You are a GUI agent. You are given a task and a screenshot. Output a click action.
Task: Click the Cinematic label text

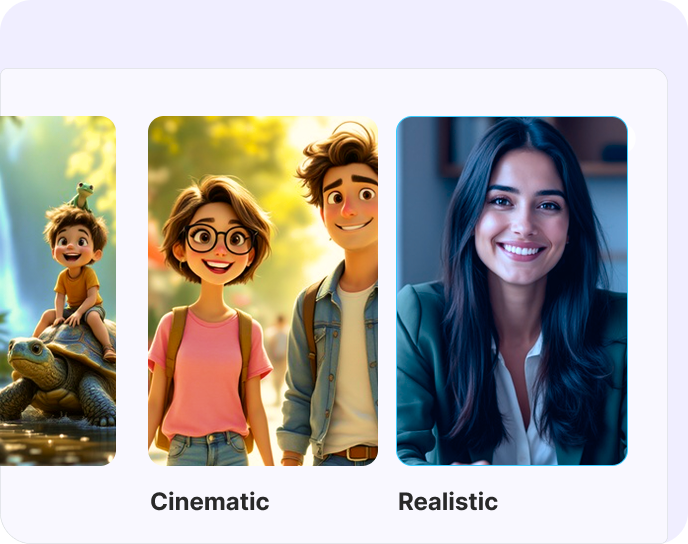pos(210,501)
